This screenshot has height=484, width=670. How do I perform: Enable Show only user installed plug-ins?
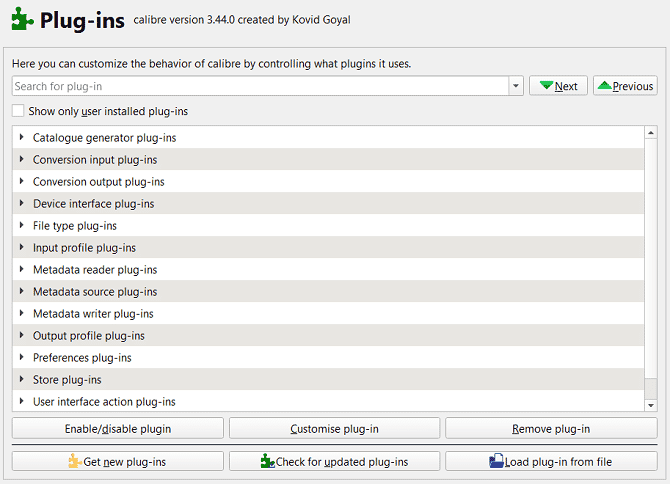[19, 111]
